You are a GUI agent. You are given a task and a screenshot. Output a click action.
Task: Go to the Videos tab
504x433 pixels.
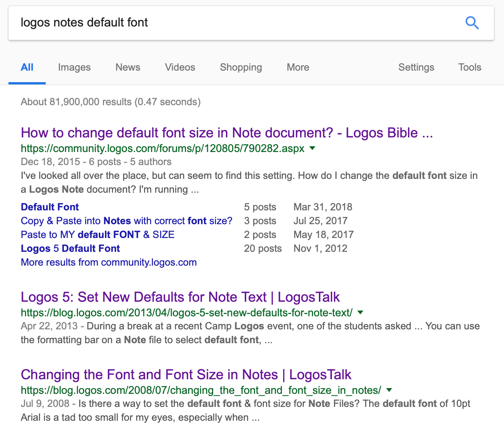[180, 67]
